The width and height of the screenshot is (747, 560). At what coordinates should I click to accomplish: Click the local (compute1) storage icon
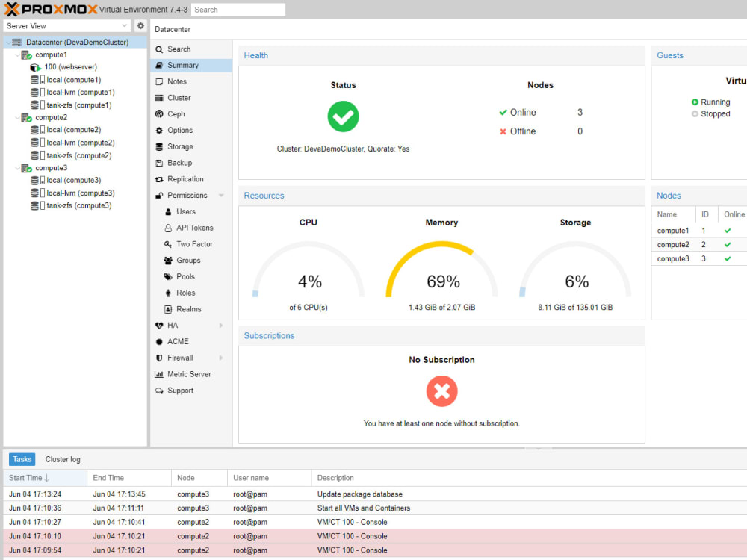[37, 80]
